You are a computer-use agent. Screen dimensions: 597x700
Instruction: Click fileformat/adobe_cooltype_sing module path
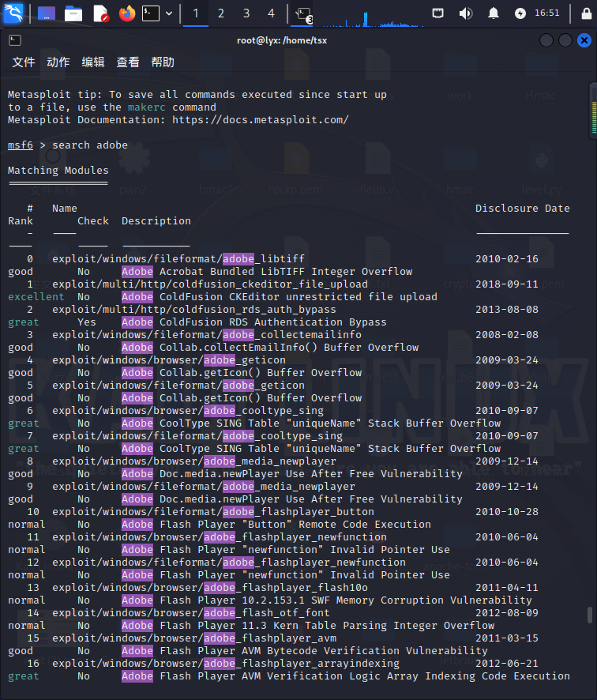pyautogui.click(x=197, y=436)
